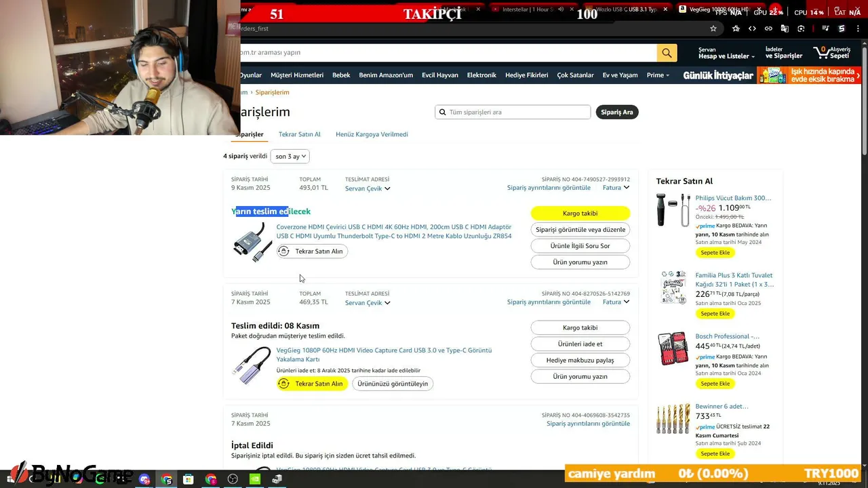Viewport: 868px width, 488px height.
Task: Open Müşteri Hizmetleri in navigation bar
Action: pos(297,75)
